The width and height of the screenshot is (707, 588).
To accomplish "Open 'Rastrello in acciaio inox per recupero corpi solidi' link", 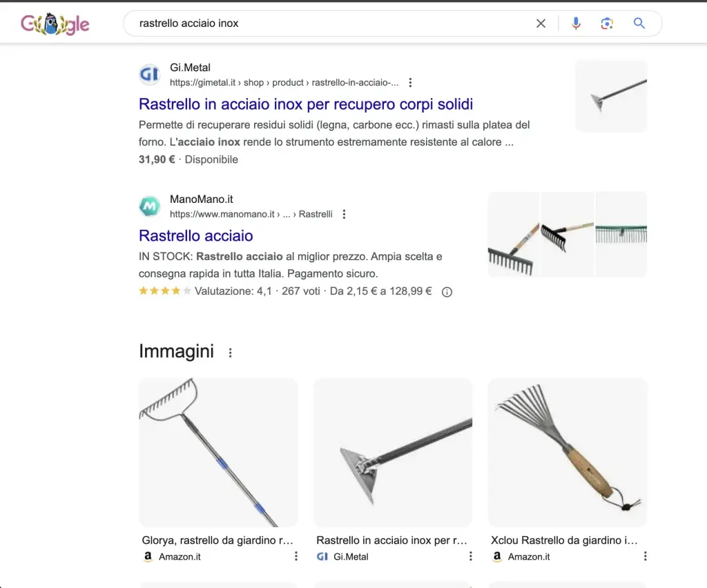I will [306, 104].
